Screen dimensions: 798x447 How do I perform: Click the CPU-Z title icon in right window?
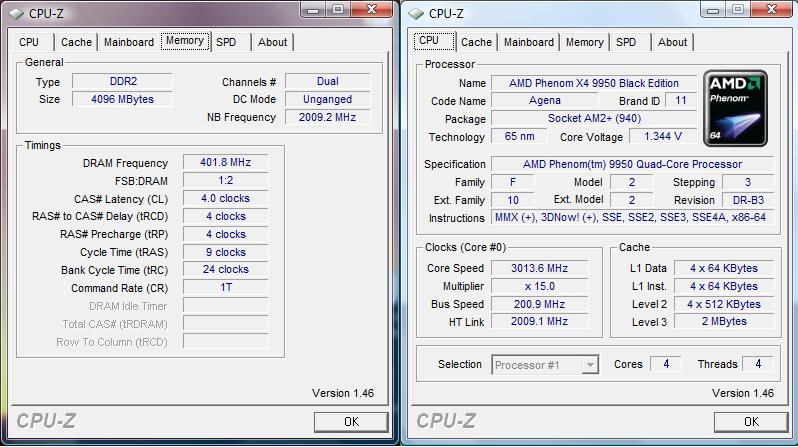pos(416,14)
